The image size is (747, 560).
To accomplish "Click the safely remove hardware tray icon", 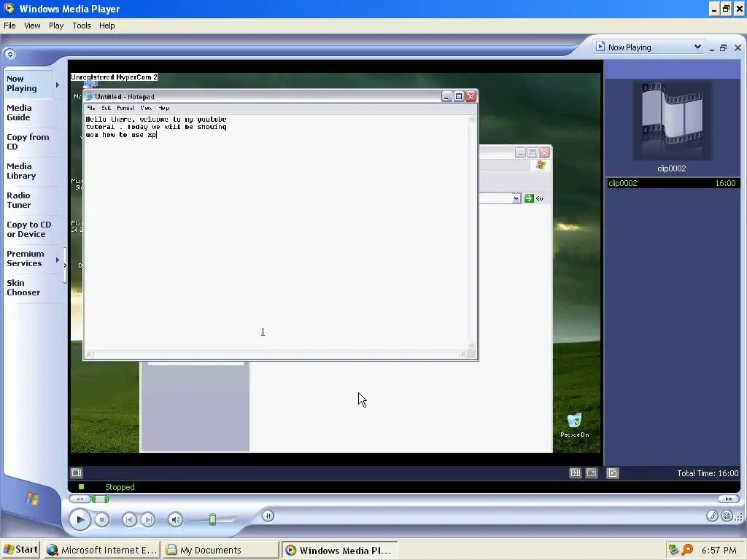I will coord(673,550).
